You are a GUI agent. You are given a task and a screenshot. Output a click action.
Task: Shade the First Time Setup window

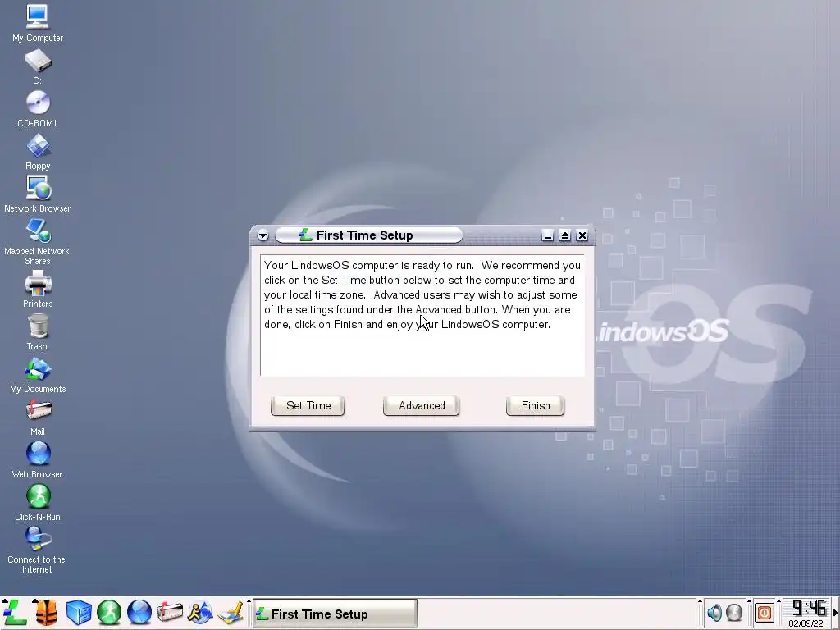pos(564,235)
